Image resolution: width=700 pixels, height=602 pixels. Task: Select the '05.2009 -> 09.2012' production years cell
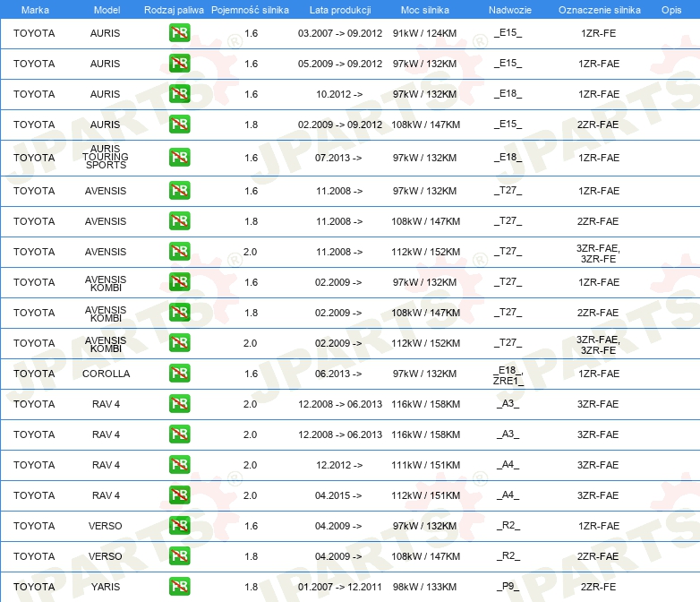tap(340, 64)
